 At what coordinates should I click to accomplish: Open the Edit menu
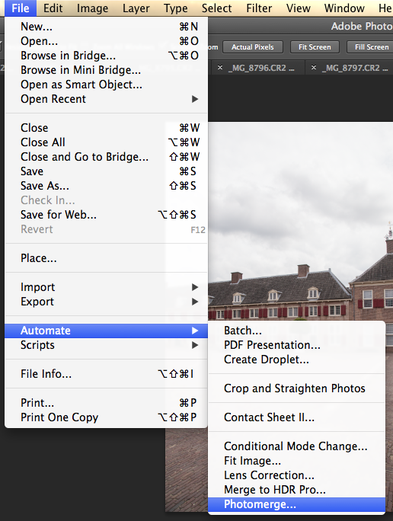point(53,8)
